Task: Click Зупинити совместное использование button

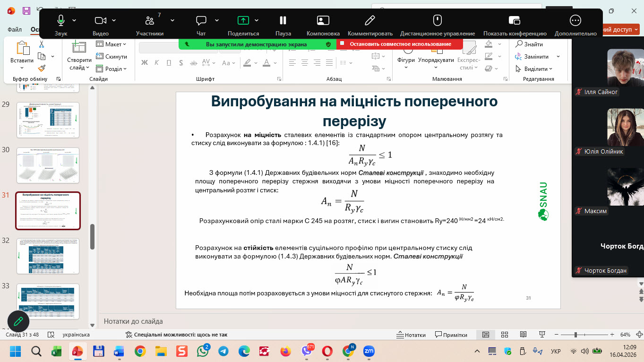Action: tap(400, 44)
